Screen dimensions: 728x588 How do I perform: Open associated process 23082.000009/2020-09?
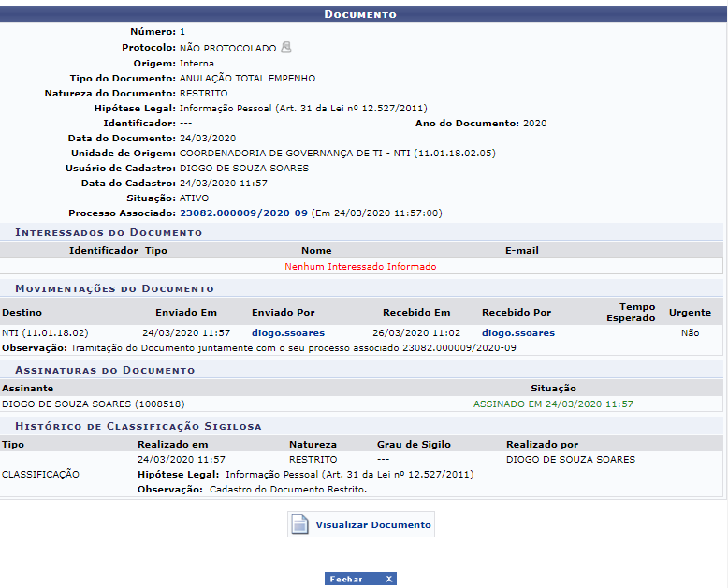[243, 213]
